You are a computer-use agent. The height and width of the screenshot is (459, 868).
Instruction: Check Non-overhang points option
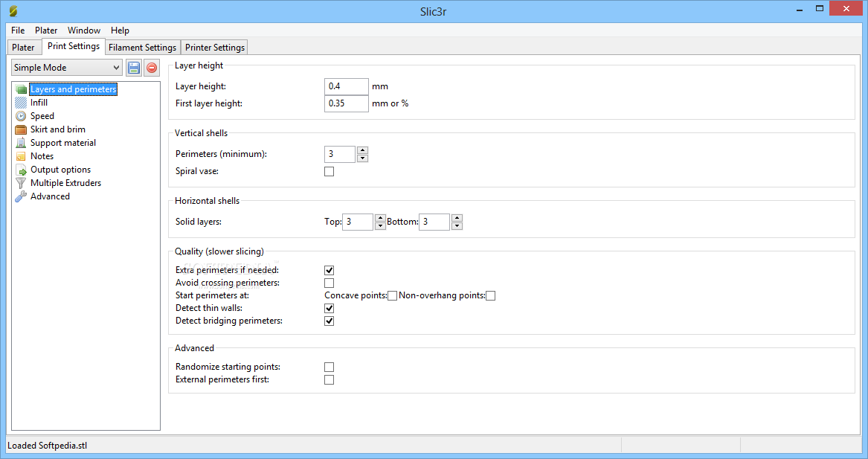point(490,295)
